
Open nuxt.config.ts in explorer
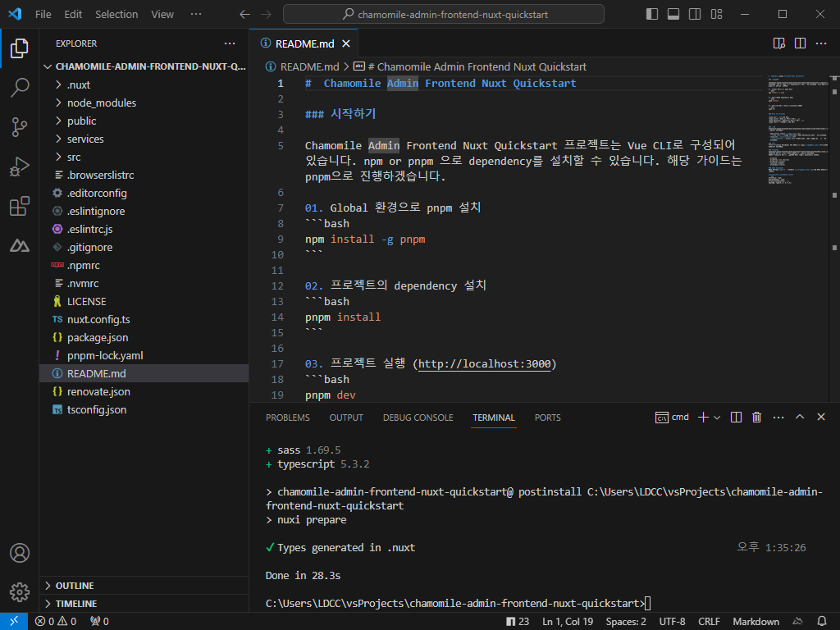(144, 319)
